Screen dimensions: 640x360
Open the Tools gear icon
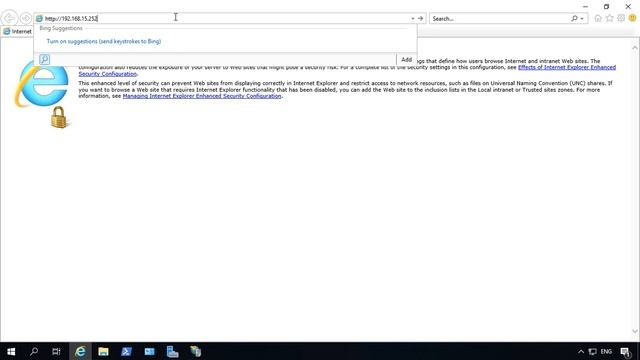click(621, 18)
